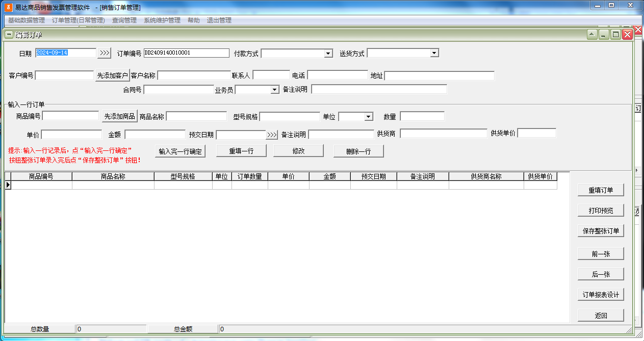Click the 保存整张订单 button
This screenshot has height=341, width=644.
coord(601,231)
